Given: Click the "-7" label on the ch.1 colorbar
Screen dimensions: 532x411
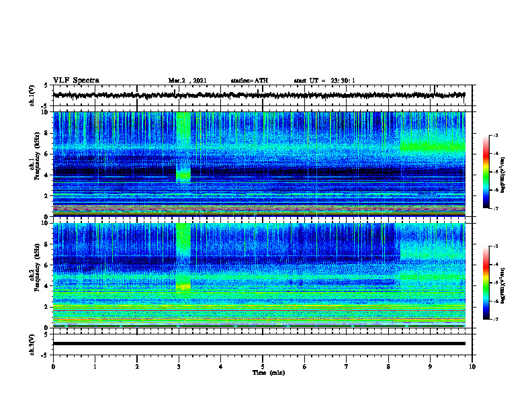Looking at the screenshot, I should point(495,208).
